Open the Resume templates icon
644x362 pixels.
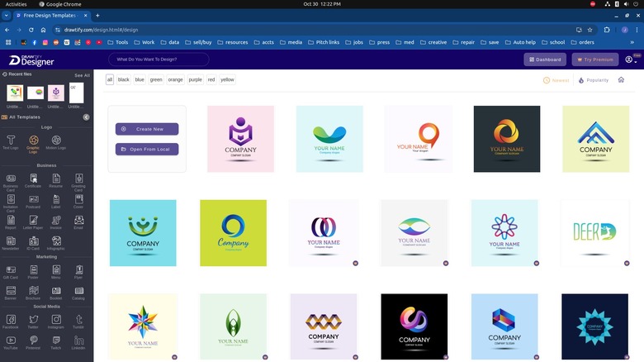tap(55, 179)
